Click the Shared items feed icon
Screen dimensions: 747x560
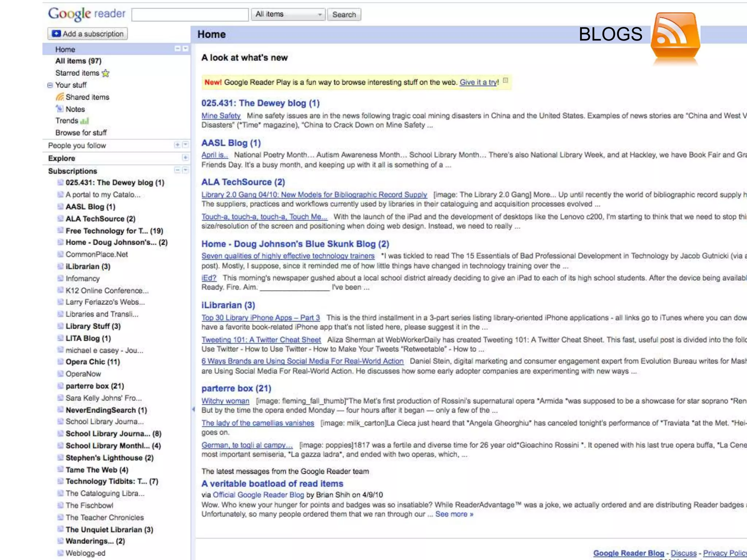[60, 97]
